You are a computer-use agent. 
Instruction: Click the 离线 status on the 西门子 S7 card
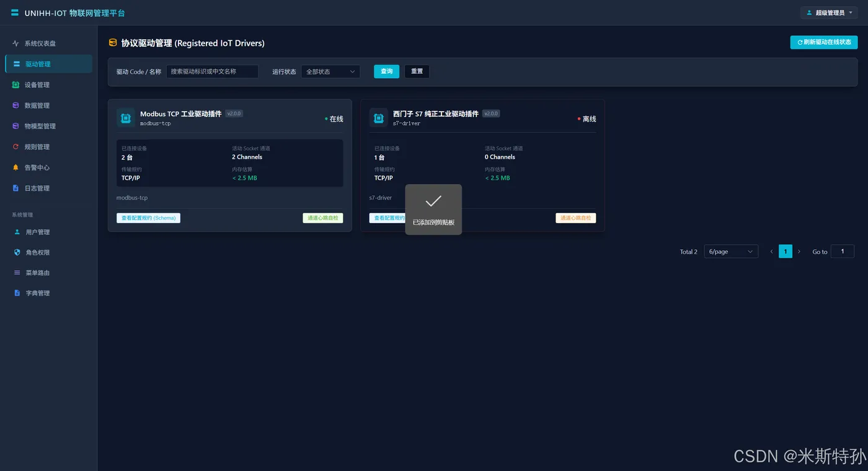[x=587, y=118]
